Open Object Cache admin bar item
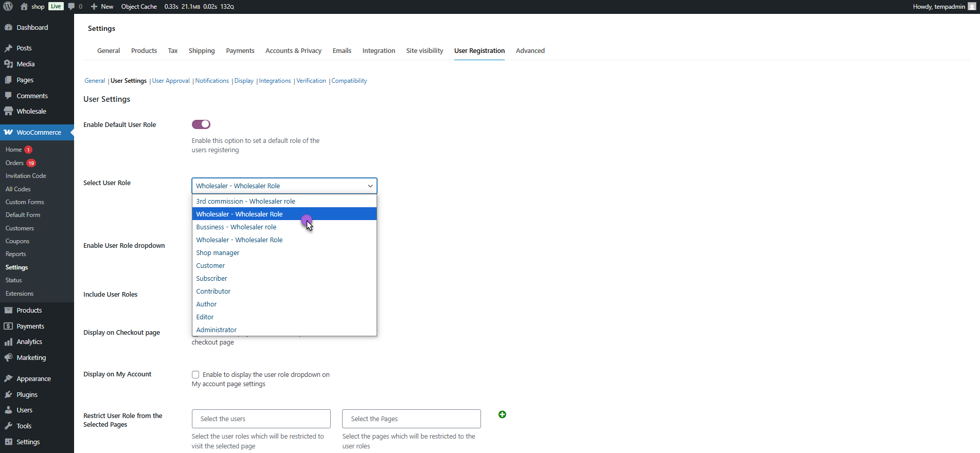This screenshot has width=980, height=453. point(139,7)
